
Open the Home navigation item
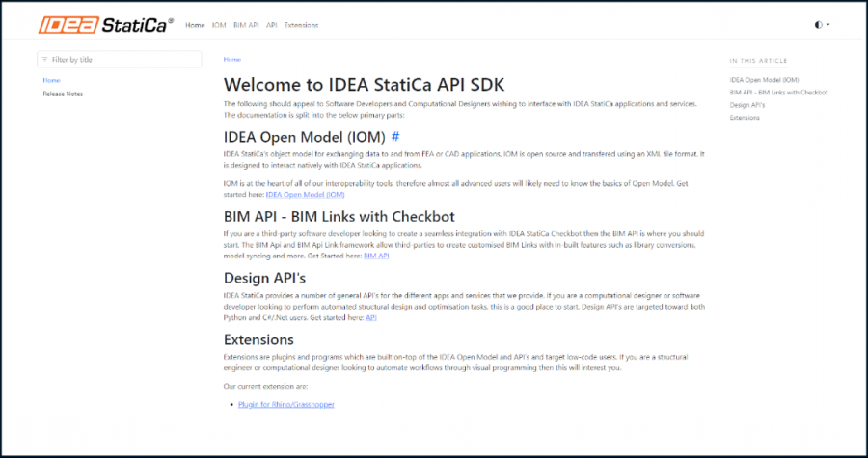(x=195, y=25)
